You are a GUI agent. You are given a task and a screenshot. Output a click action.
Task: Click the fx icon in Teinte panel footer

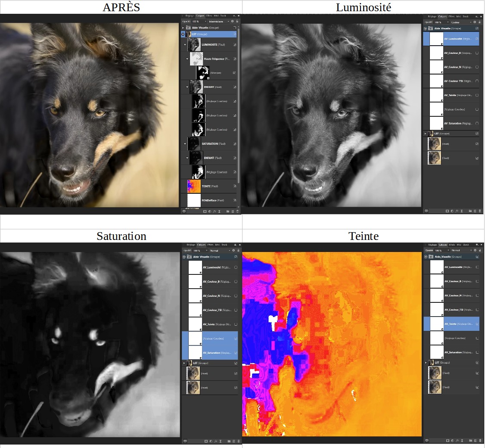coord(457,441)
